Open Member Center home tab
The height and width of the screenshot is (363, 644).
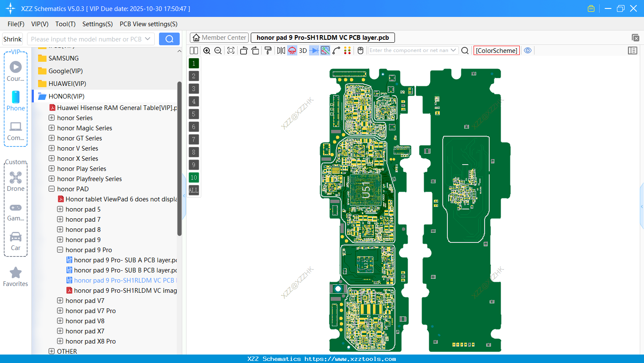[219, 38]
